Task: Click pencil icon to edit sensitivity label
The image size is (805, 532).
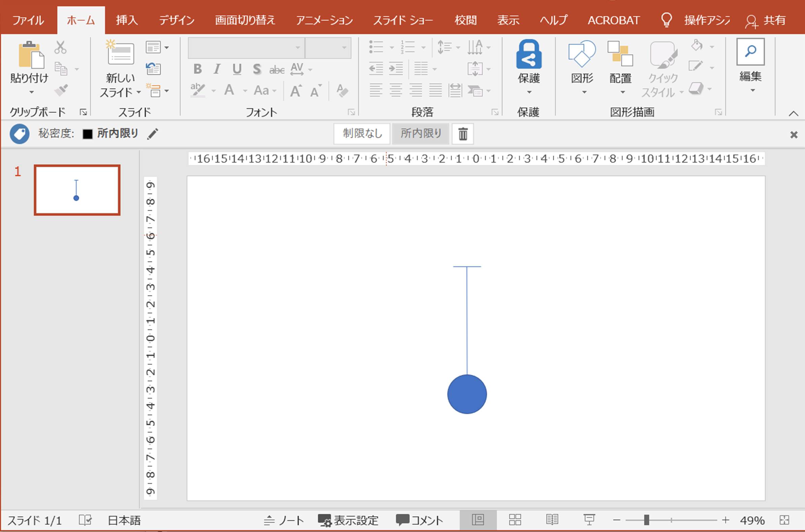Action: coord(153,134)
